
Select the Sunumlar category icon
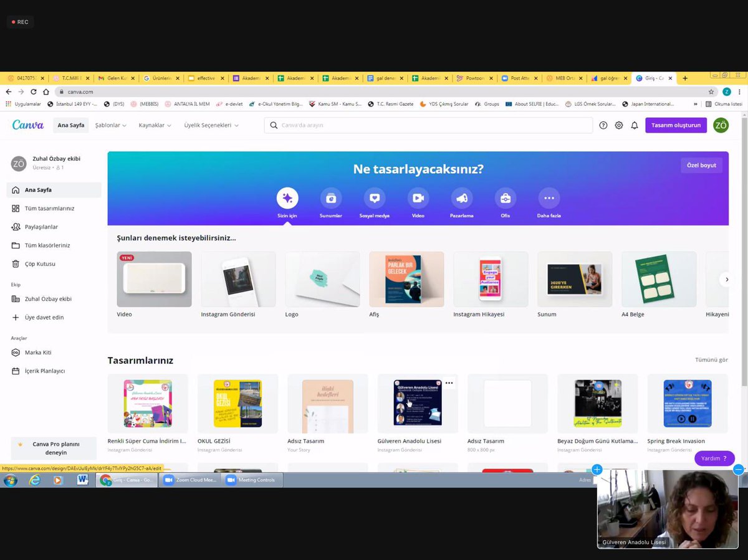(331, 198)
